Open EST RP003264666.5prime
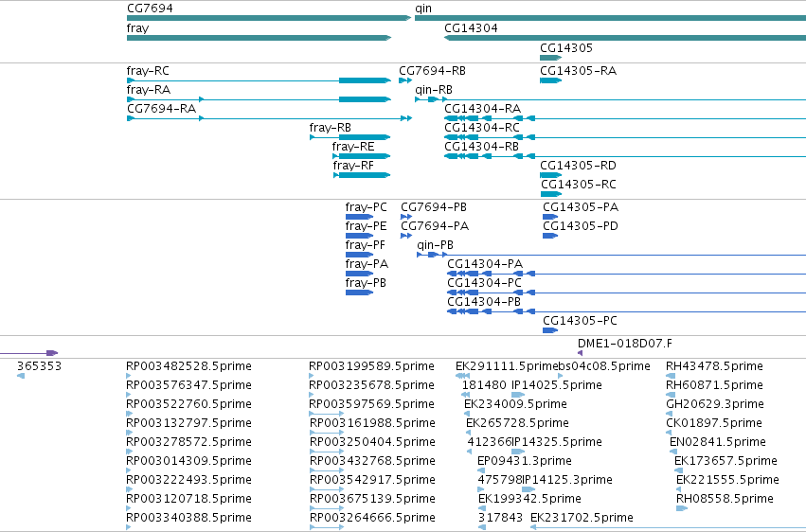Viewport: 806px width, 532px height. click(372, 518)
